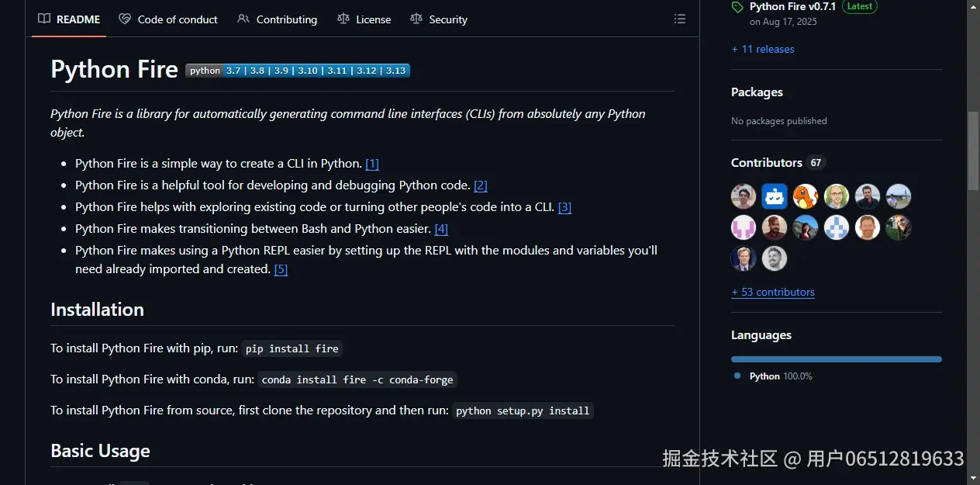Open the avatar of man in dark jacket by water

tap(868, 196)
